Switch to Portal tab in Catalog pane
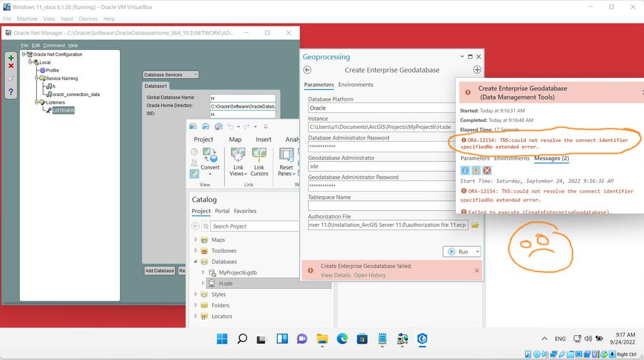644x360 pixels. [x=222, y=211]
